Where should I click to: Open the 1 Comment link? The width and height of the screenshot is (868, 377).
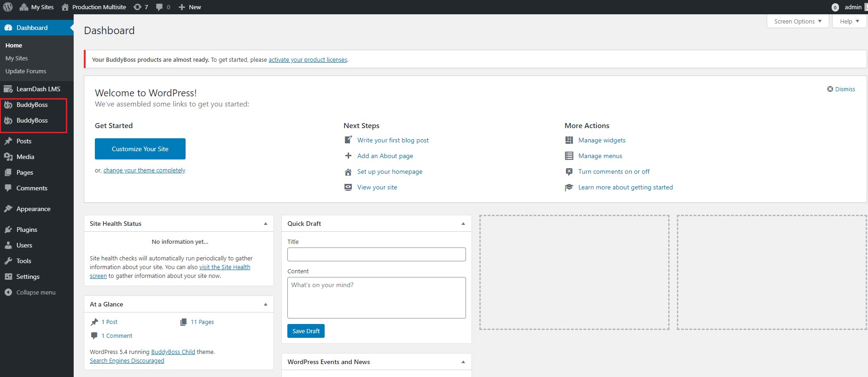click(117, 336)
